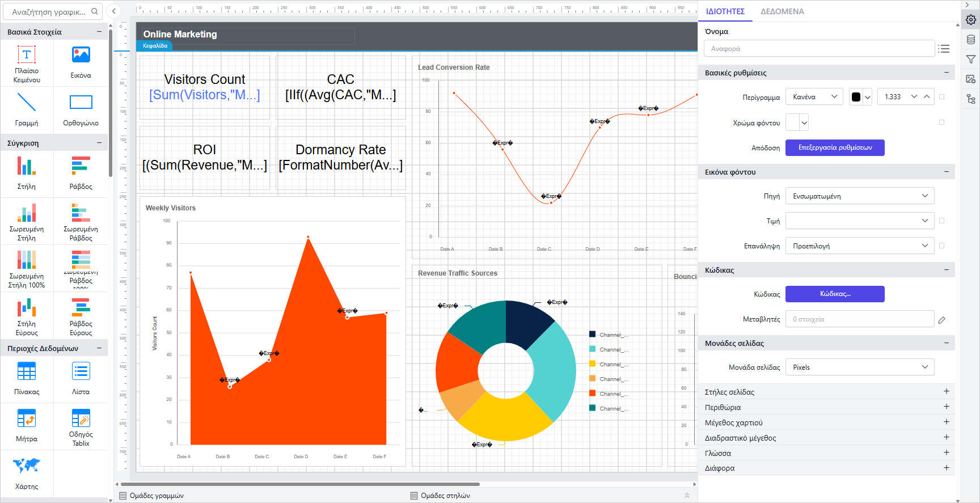The height and width of the screenshot is (503, 980).
Task: Click the Επεξεργασία ρυθμίσεων button
Action: (x=835, y=147)
